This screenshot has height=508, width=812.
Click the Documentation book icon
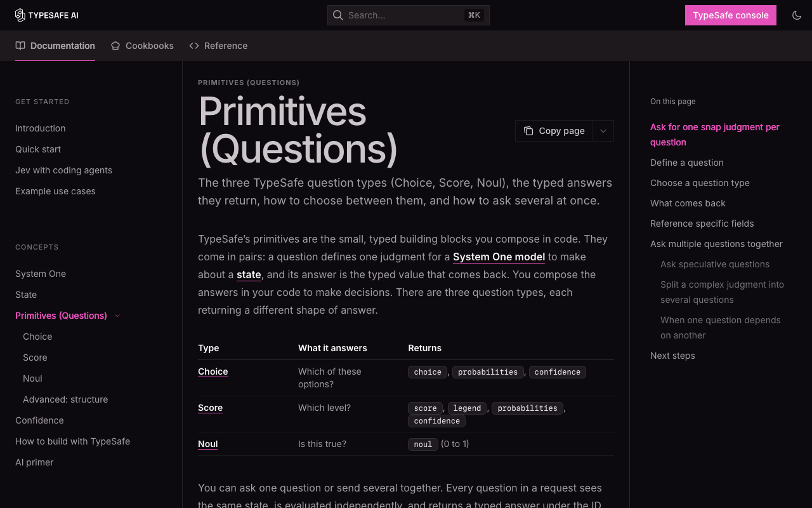pyautogui.click(x=20, y=46)
